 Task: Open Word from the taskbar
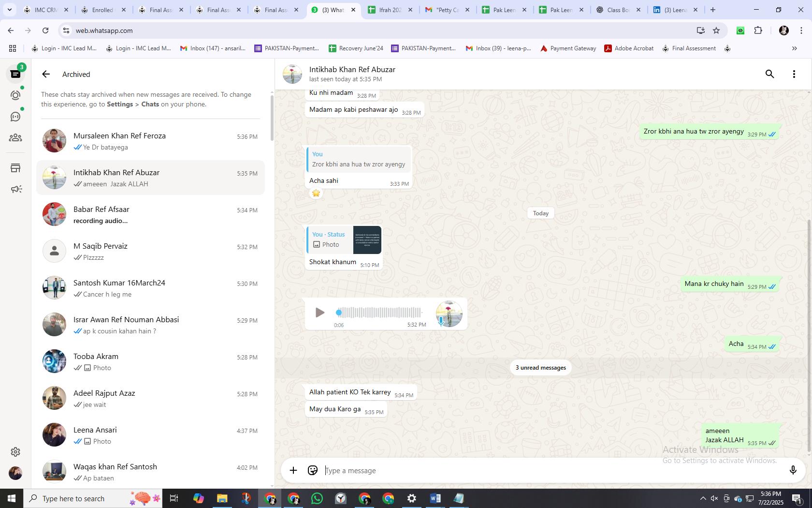coord(435,498)
